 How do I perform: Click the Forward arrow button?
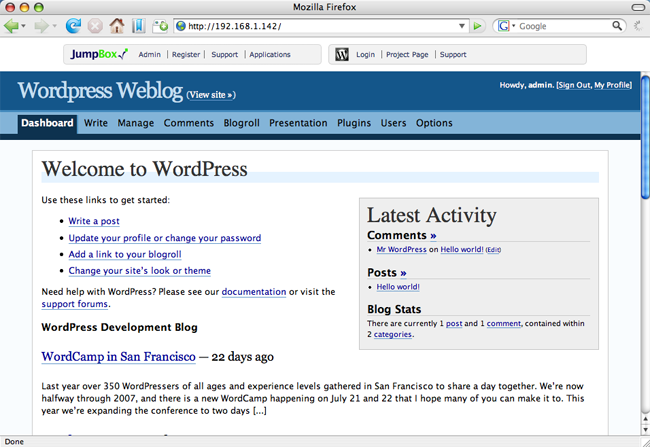click(42, 26)
